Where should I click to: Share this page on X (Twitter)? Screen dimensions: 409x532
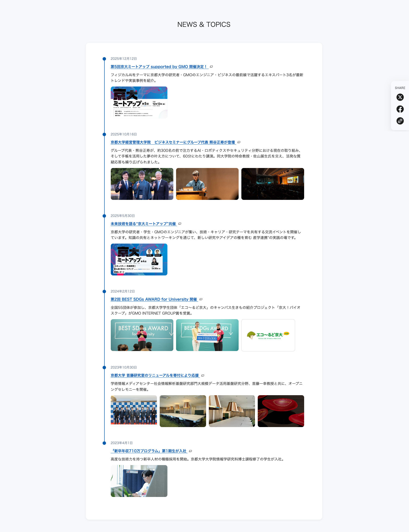click(400, 97)
